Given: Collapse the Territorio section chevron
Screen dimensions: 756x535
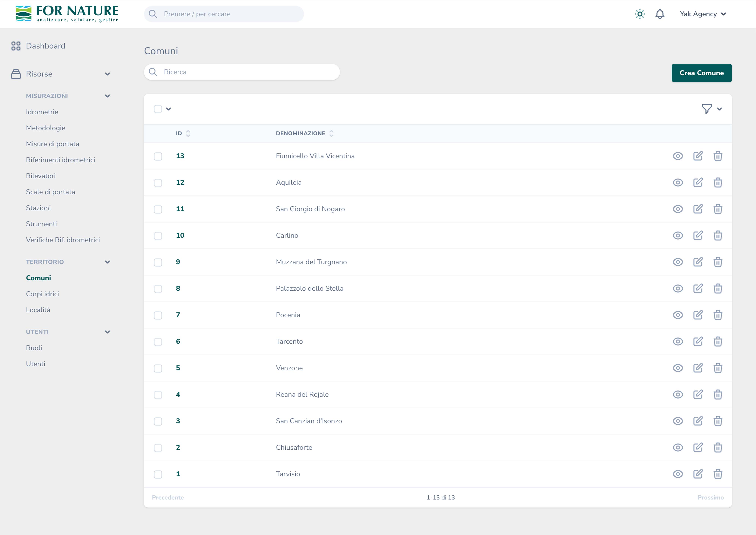Looking at the screenshot, I should pos(107,262).
